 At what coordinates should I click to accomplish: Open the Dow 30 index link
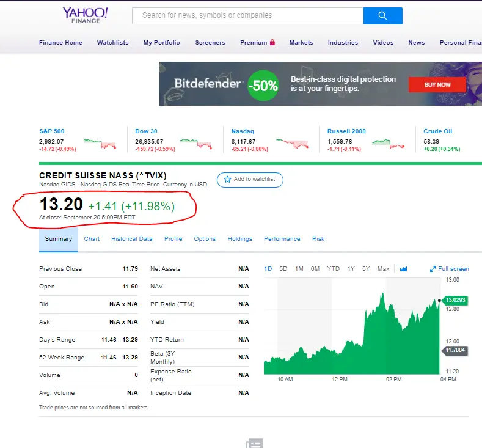point(147,131)
